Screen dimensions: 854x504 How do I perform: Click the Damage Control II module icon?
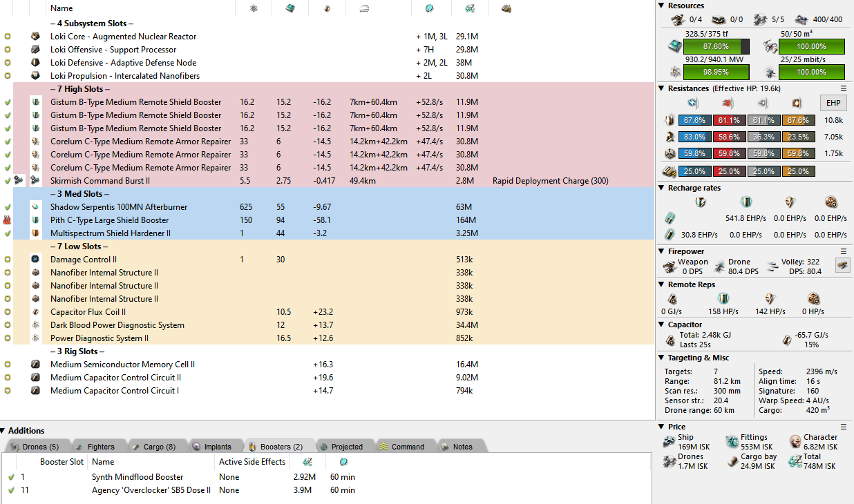(35, 260)
